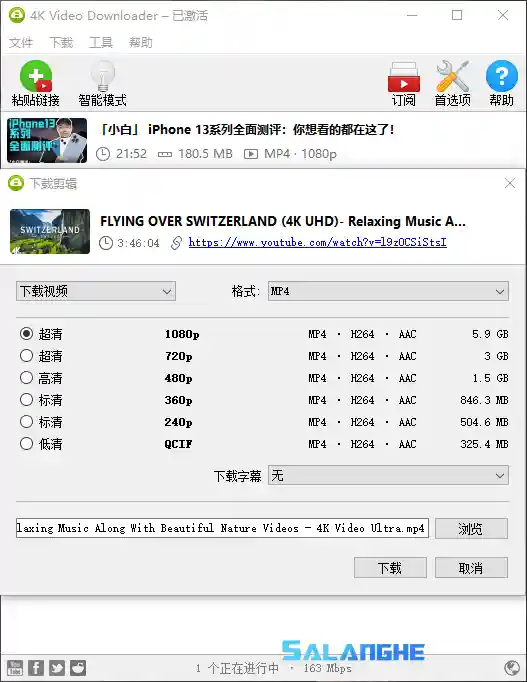Select the 1080p quality radio button
This screenshot has height=682, width=527.
coord(27,334)
